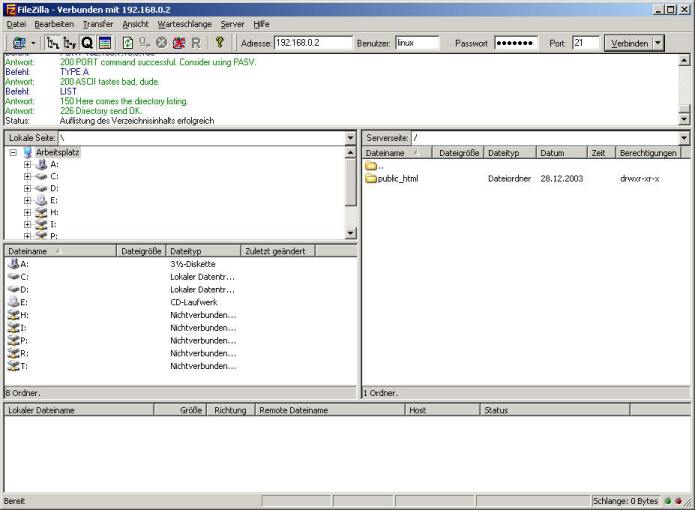Click the public_html folder icon
The width and height of the screenshot is (695, 510).
(370, 178)
